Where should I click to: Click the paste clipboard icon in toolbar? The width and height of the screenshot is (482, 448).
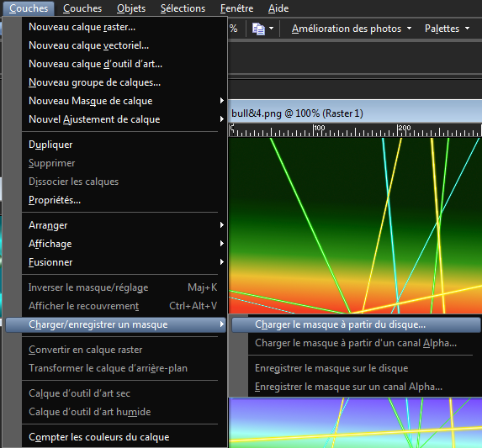pos(258,29)
